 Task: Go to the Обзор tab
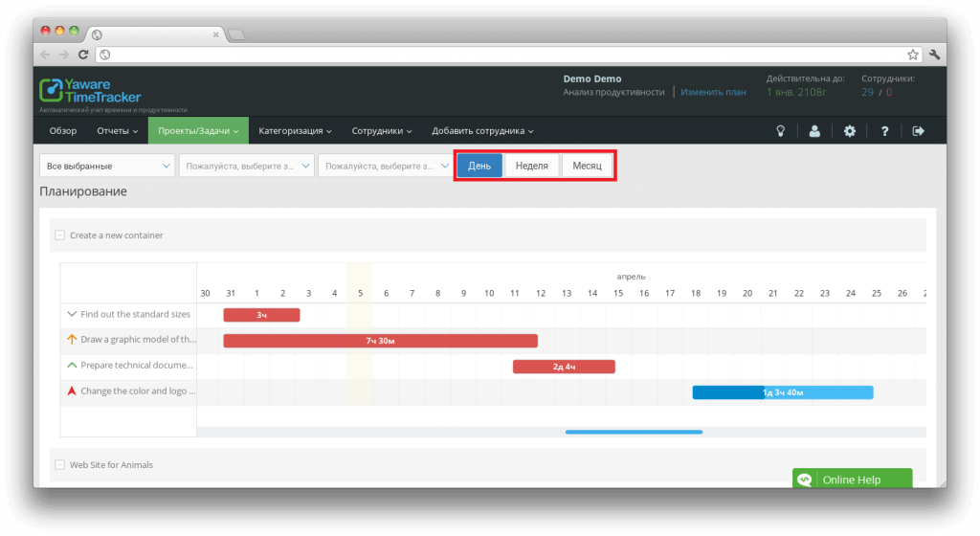coord(63,131)
